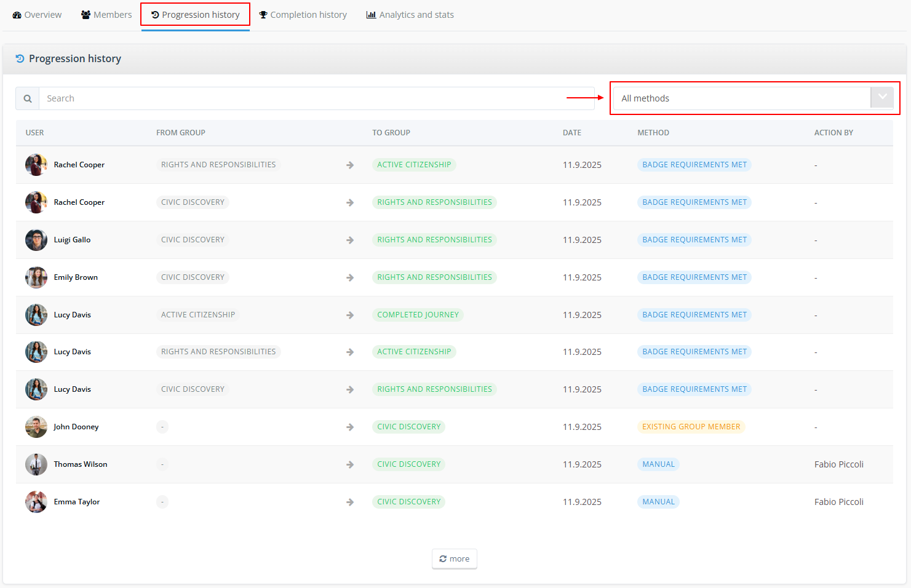Click the Manual method badge for Emma Taylor
Image resolution: width=911 pixels, height=588 pixels.
pos(659,502)
